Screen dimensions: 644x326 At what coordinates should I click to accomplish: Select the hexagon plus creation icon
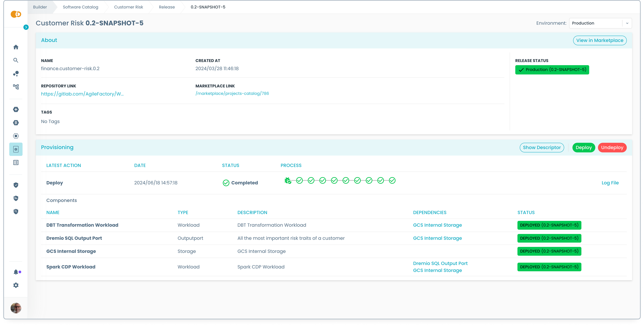click(16, 109)
